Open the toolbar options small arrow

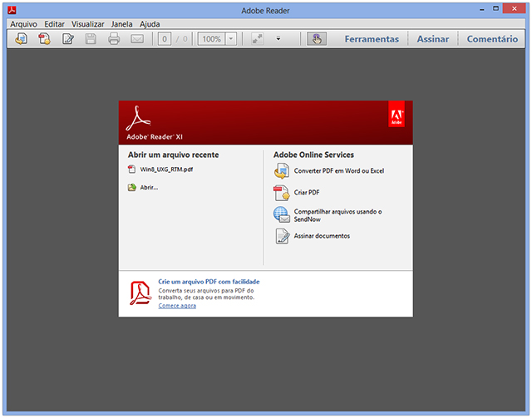pyautogui.click(x=278, y=39)
